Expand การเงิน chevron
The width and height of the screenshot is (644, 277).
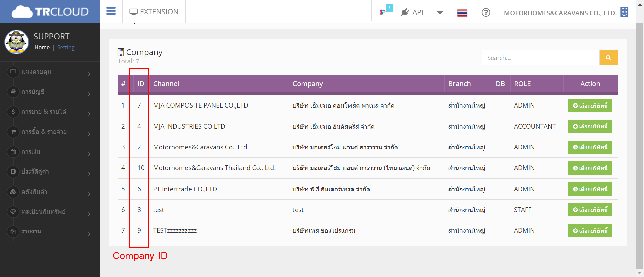tap(89, 154)
